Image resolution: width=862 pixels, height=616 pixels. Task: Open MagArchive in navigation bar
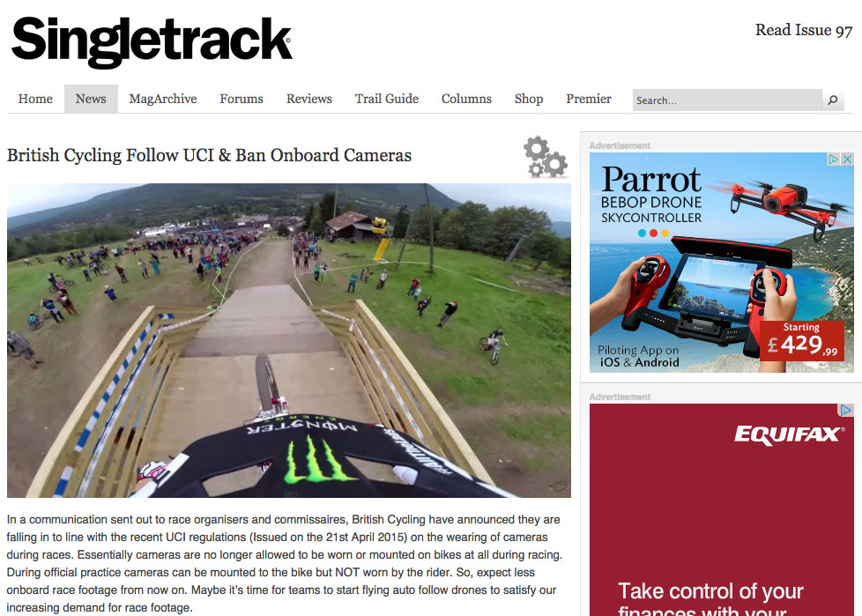[x=163, y=99]
